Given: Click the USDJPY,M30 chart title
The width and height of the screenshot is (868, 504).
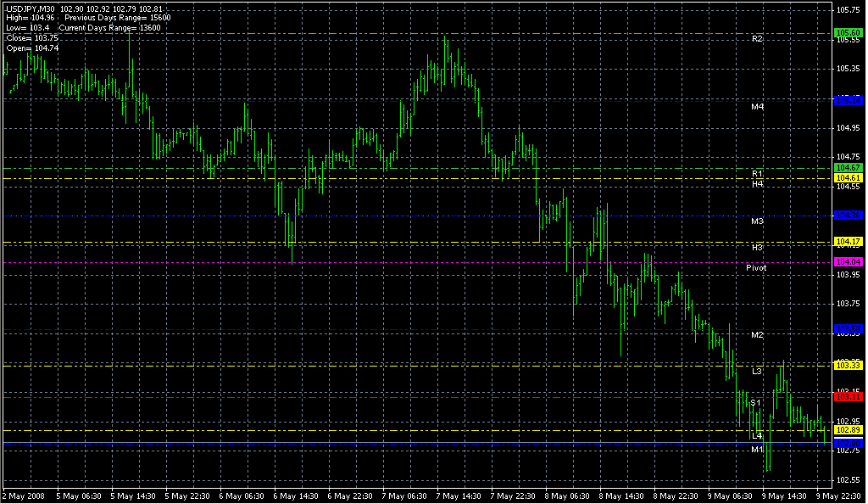Looking at the screenshot, I should click(31, 8).
